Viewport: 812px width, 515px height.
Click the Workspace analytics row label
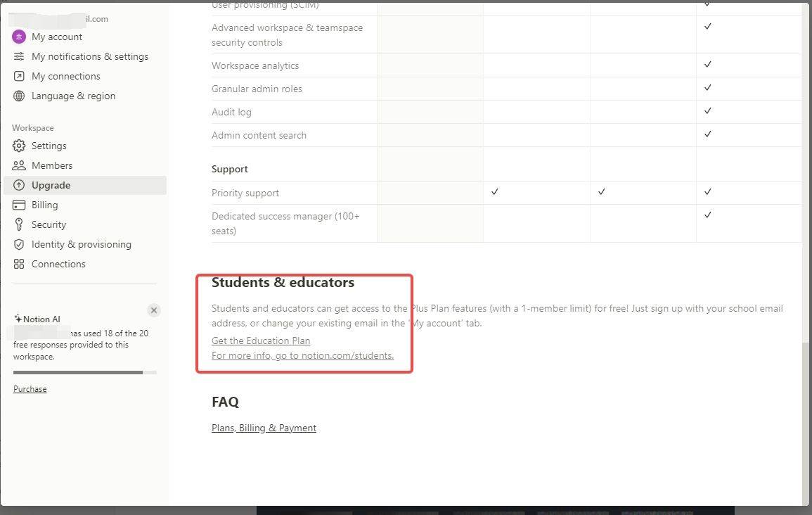coord(255,66)
